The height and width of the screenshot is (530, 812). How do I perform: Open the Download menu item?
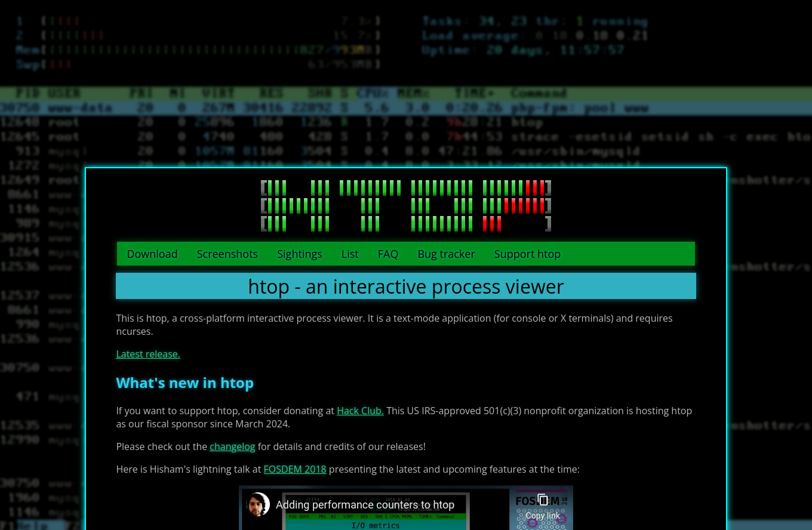tap(152, 254)
